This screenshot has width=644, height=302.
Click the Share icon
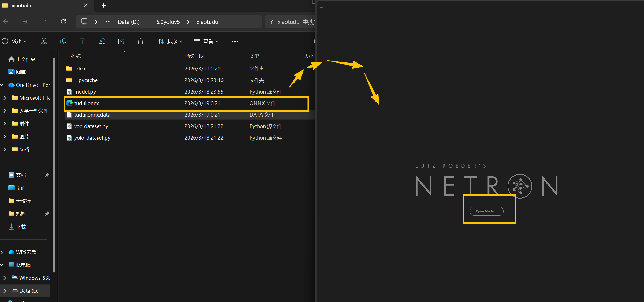[x=121, y=41]
